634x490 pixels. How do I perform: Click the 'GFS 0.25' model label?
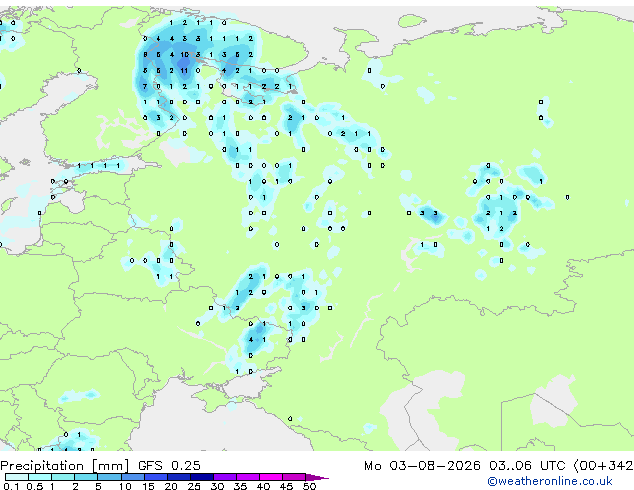pos(169,466)
